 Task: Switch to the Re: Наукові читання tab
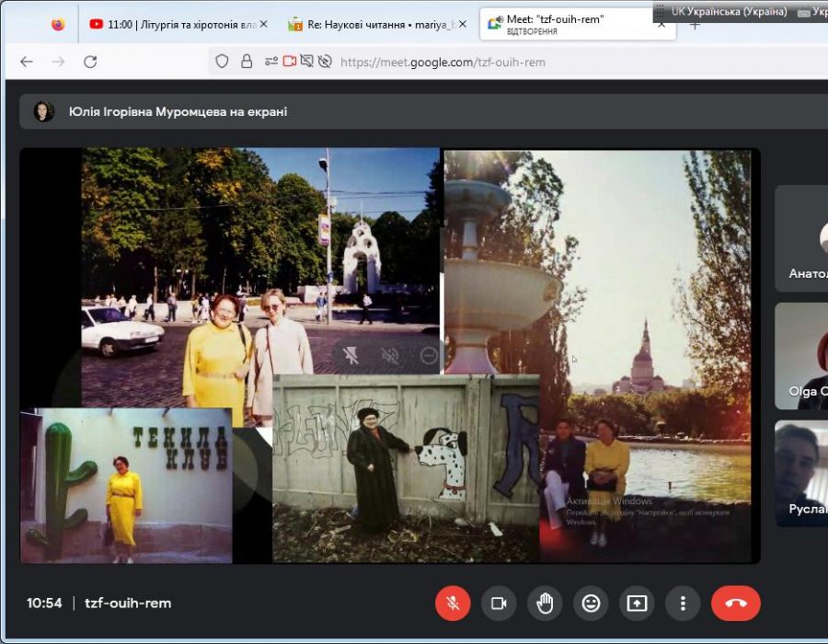373,25
